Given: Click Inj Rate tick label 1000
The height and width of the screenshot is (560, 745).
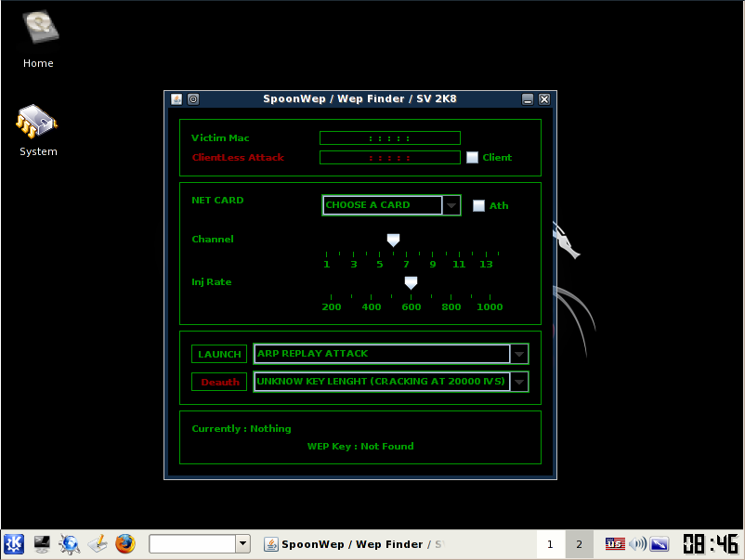Looking at the screenshot, I should (x=490, y=306).
